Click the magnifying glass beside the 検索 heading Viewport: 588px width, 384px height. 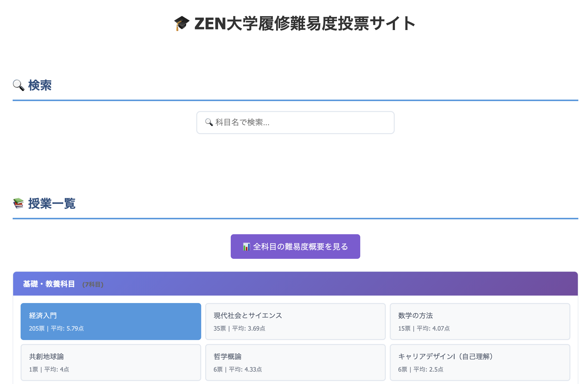(x=19, y=85)
